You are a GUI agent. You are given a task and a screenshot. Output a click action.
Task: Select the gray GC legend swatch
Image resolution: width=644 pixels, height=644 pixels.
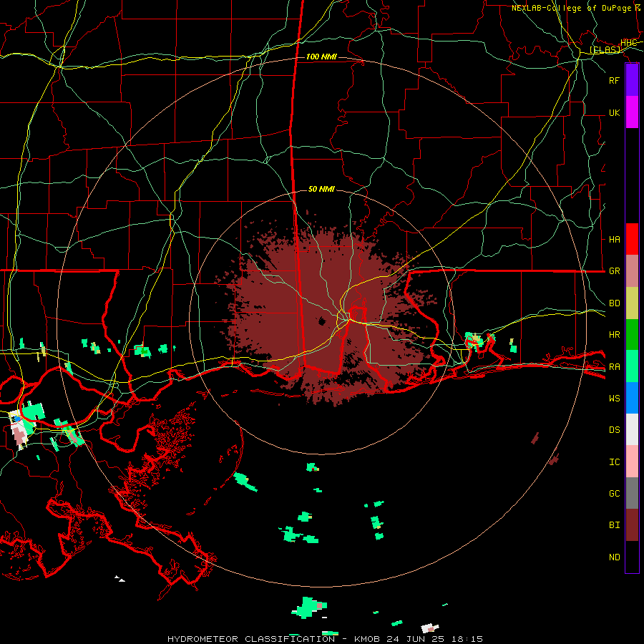[x=632, y=493]
